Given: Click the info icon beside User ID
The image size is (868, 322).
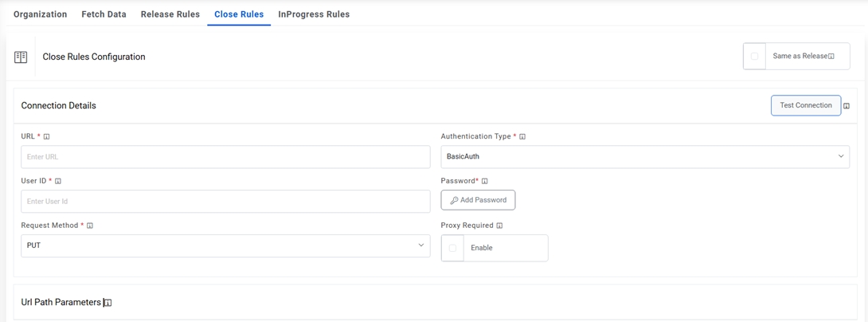Looking at the screenshot, I should click(58, 182).
